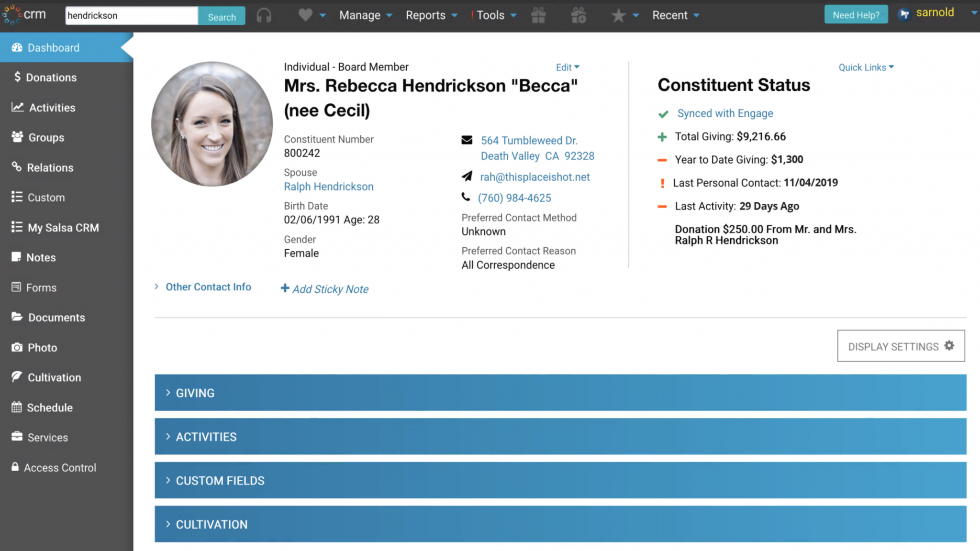Open Relations in the sidebar
The height and width of the screenshot is (551, 980).
tap(67, 167)
